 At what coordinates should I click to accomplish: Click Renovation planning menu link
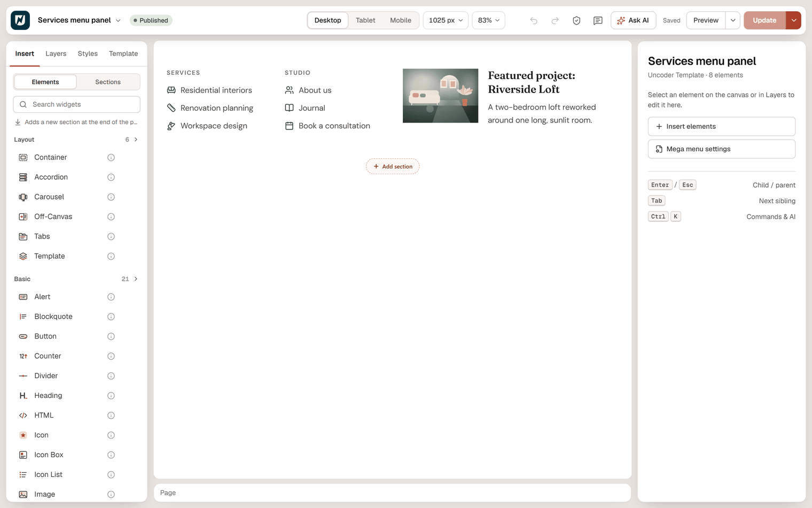click(210, 108)
